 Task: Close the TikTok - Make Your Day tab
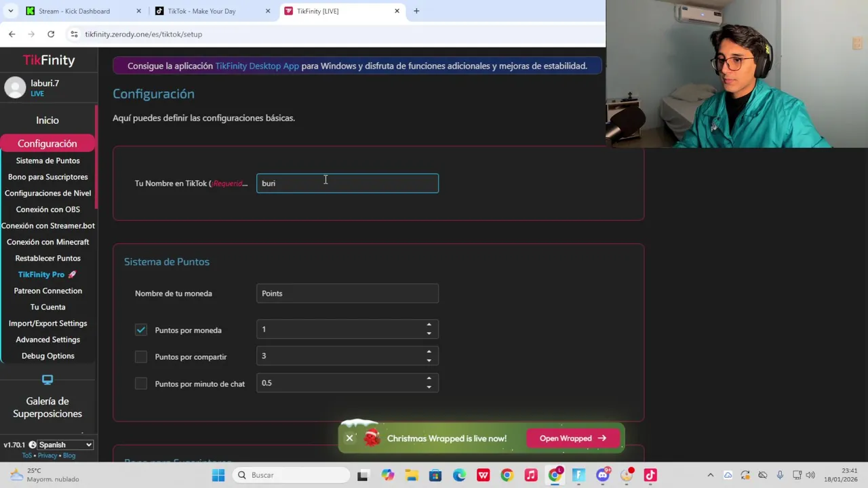coord(267,11)
